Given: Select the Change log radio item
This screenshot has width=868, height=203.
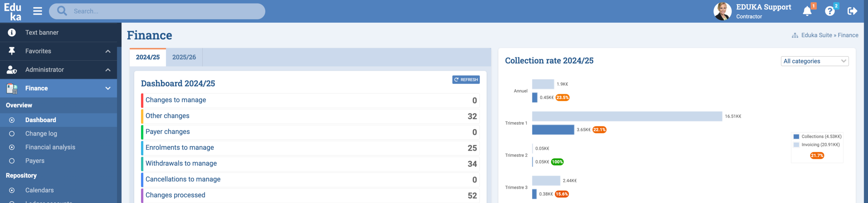Looking at the screenshot, I should click(12, 134).
